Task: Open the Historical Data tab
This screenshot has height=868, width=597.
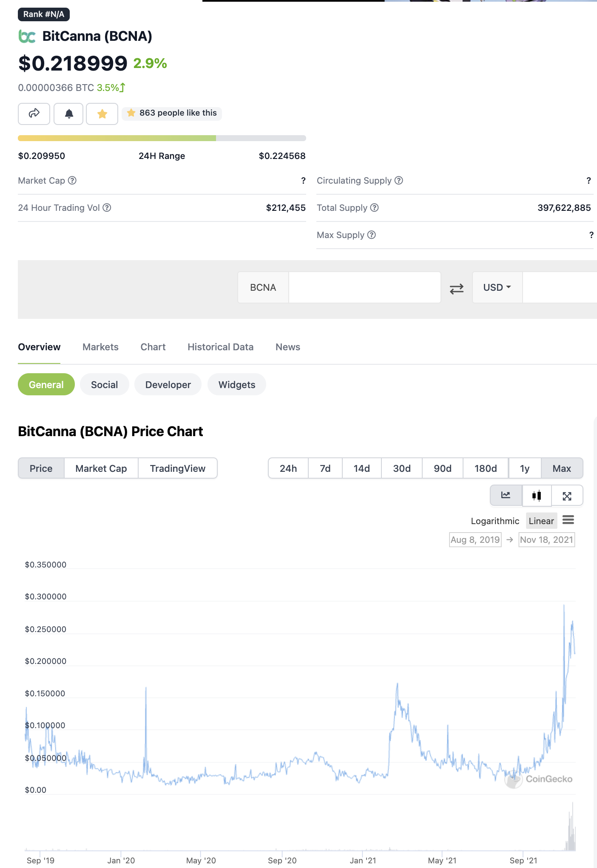Action: (220, 347)
